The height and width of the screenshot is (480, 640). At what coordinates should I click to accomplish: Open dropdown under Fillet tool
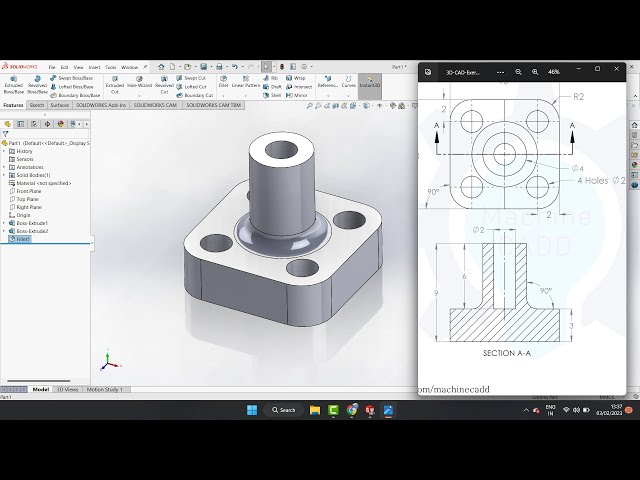pos(223,96)
